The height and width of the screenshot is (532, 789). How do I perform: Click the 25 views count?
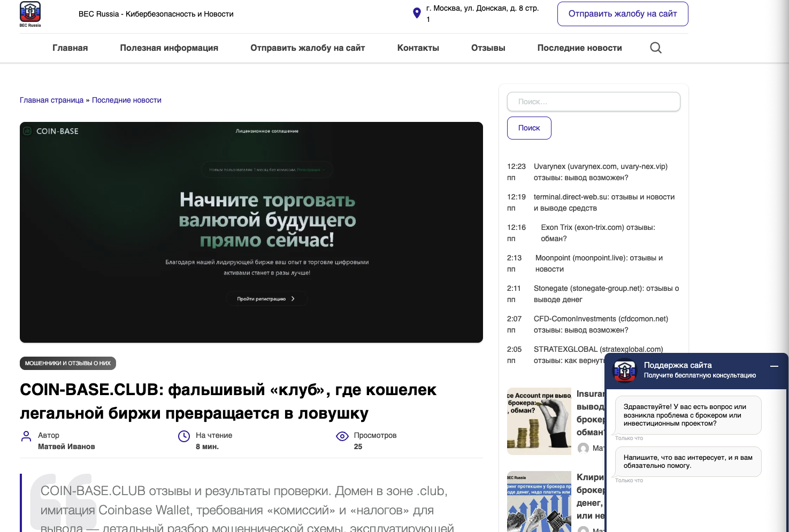(358, 446)
